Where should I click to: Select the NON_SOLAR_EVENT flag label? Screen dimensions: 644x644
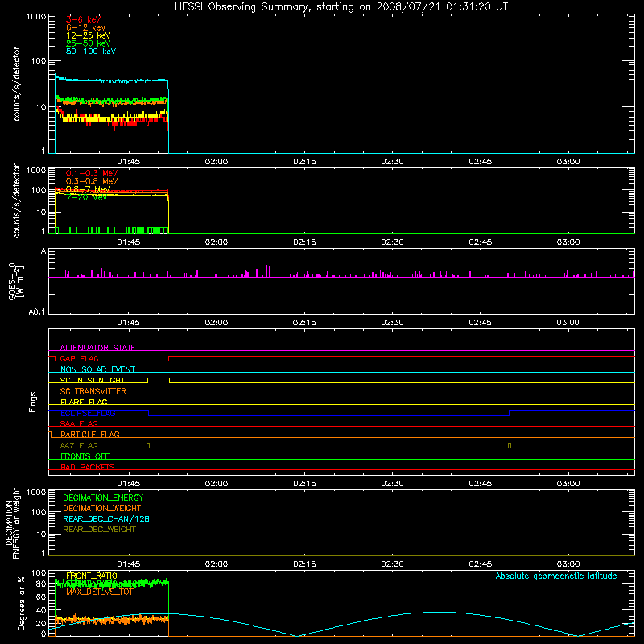97,369
